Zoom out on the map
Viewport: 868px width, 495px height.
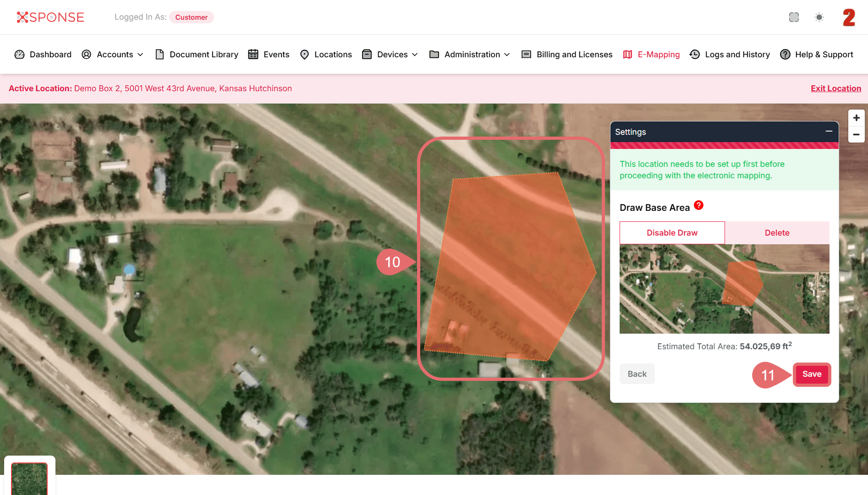[856, 135]
